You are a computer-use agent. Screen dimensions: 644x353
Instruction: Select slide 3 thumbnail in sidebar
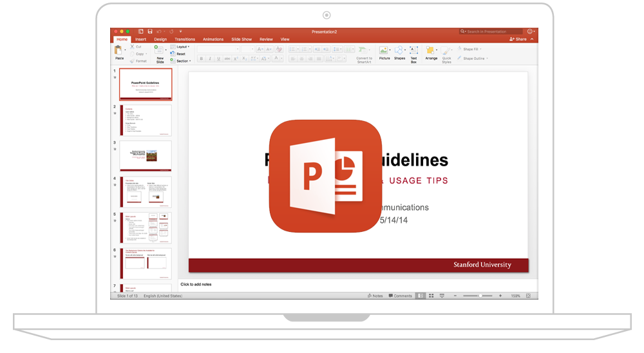pyautogui.click(x=146, y=156)
